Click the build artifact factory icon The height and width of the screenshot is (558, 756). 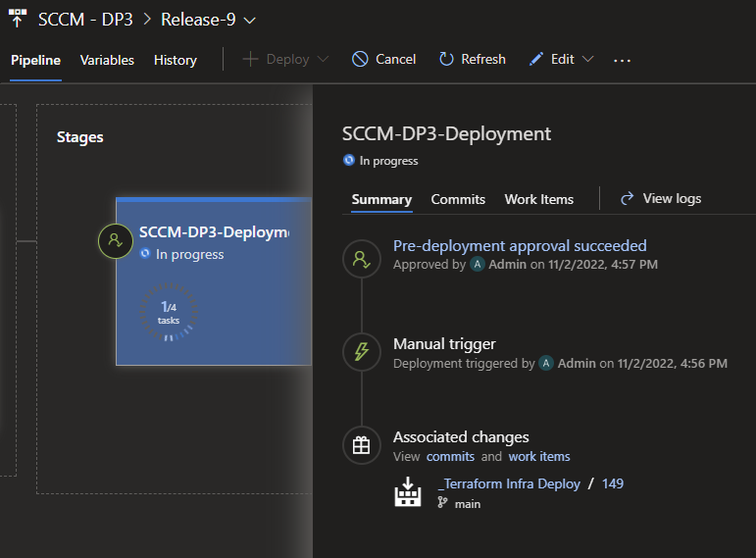(408, 492)
